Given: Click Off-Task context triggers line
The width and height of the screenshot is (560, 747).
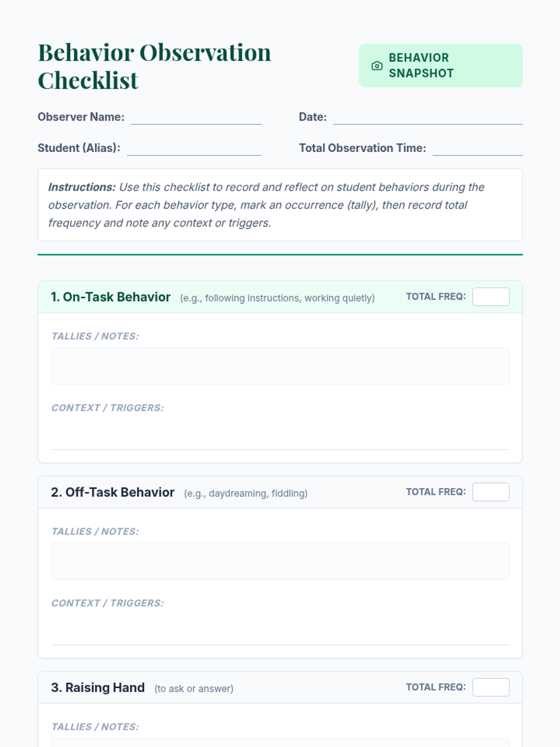Looking at the screenshot, I should click(x=280, y=630).
